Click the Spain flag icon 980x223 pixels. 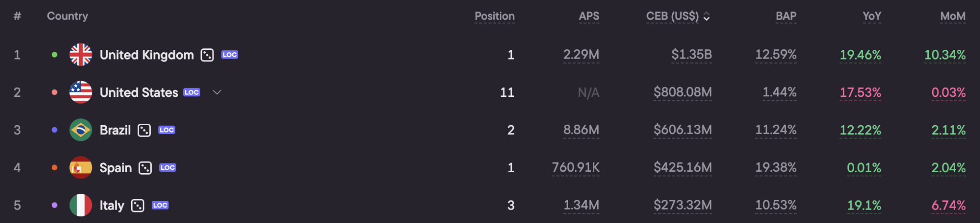tap(81, 167)
